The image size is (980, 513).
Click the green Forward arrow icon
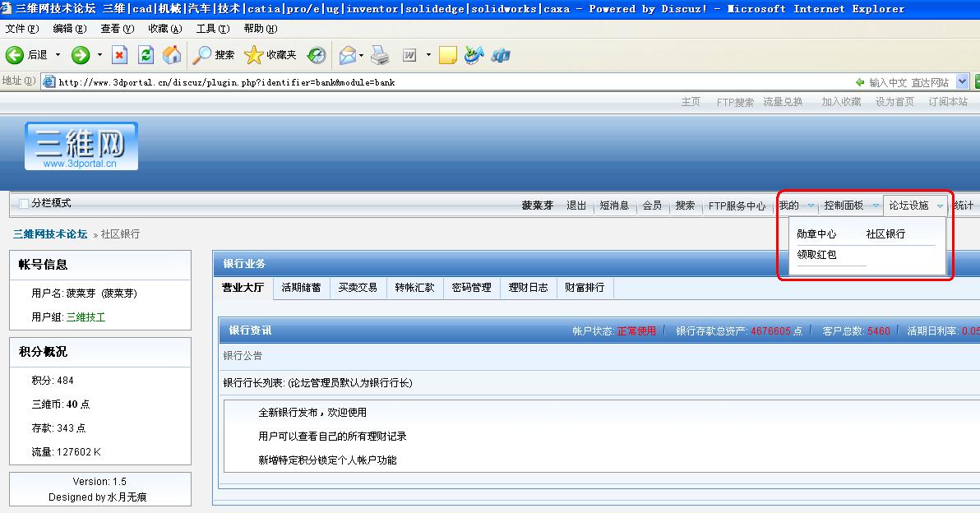81,55
